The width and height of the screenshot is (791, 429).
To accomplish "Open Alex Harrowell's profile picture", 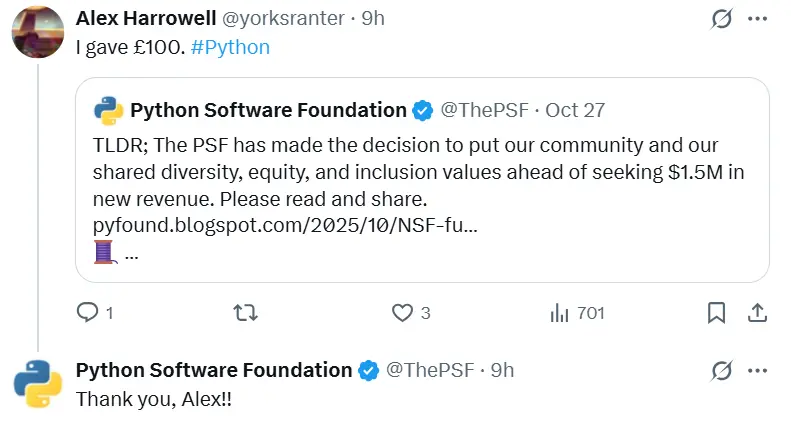I will [x=38, y=32].
